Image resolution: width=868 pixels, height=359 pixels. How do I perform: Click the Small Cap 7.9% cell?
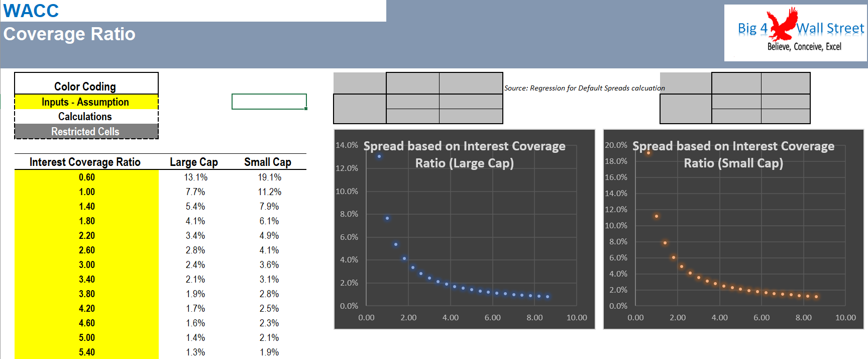pos(269,206)
